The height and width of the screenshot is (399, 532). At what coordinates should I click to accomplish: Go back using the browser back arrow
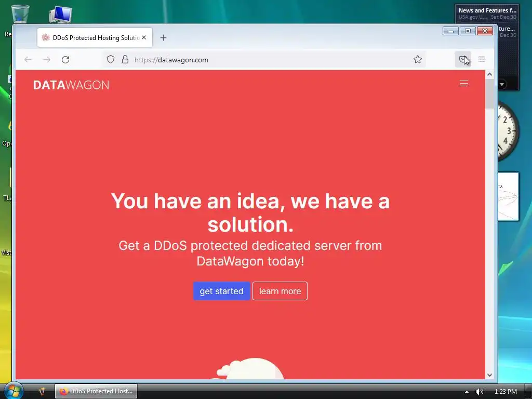[x=28, y=60]
